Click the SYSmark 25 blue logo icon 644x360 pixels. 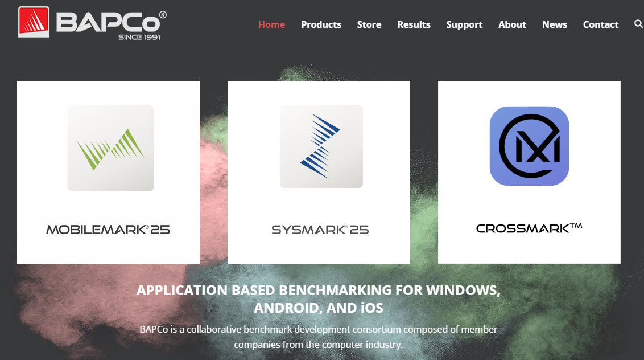(321, 146)
